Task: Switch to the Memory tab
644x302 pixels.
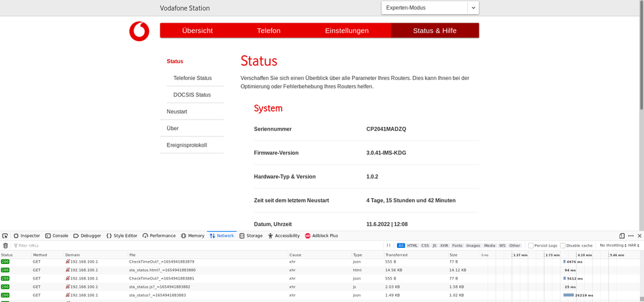Action: coord(193,236)
